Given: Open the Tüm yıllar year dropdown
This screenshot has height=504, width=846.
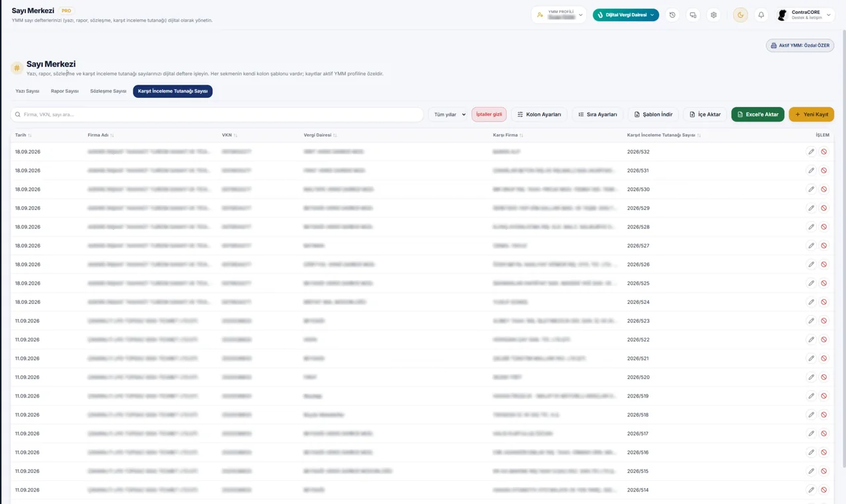Looking at the screenshot, I should 449,114.
